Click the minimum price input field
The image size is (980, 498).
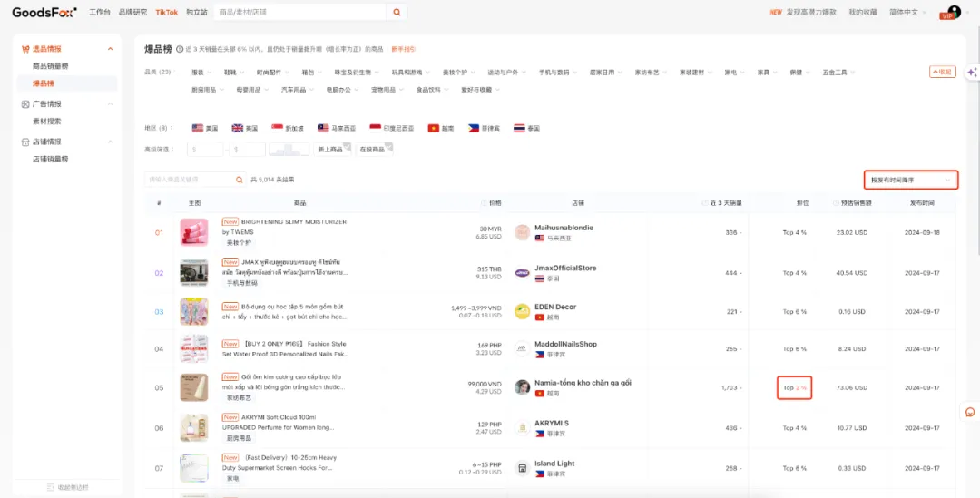pyautogui.click(x=206, y=150)
